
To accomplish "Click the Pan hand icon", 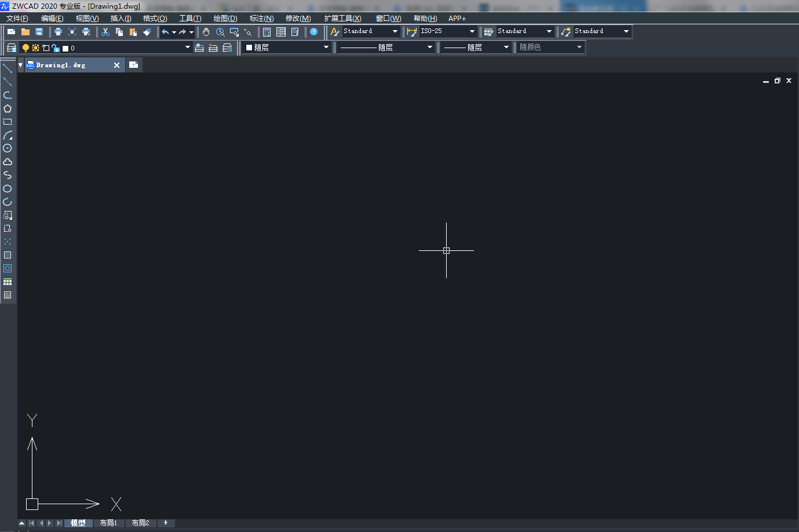I will click(x=206, y=32).
